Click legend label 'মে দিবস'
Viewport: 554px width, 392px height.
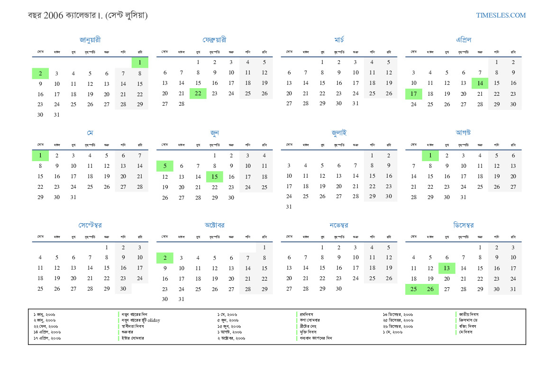(x=466, y=332)
